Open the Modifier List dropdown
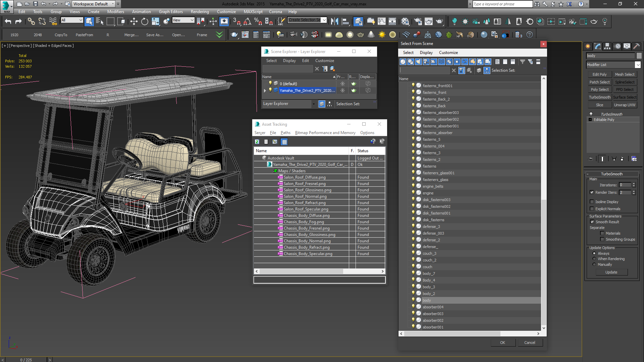This screenshot has width=644, height=362. tap(638, 65)
